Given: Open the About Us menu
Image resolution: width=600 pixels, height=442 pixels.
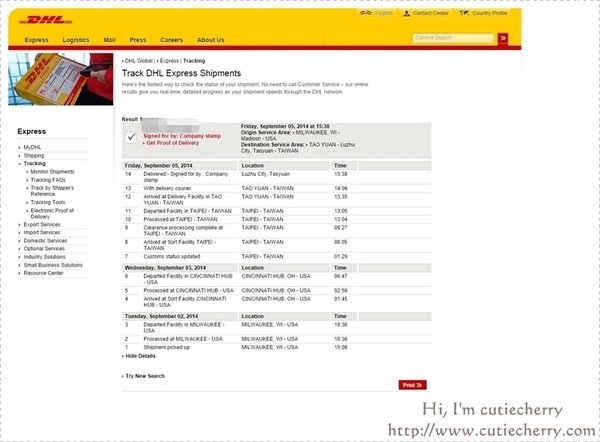Looking at the screenshot, I should click(210, 40).
